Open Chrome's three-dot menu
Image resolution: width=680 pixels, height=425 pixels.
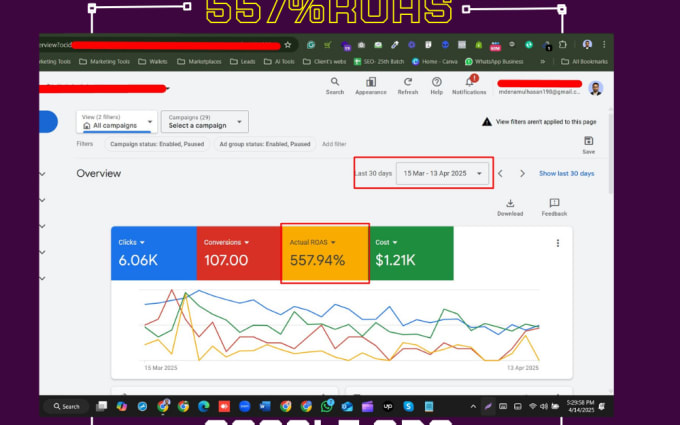[x=604, y=45]
